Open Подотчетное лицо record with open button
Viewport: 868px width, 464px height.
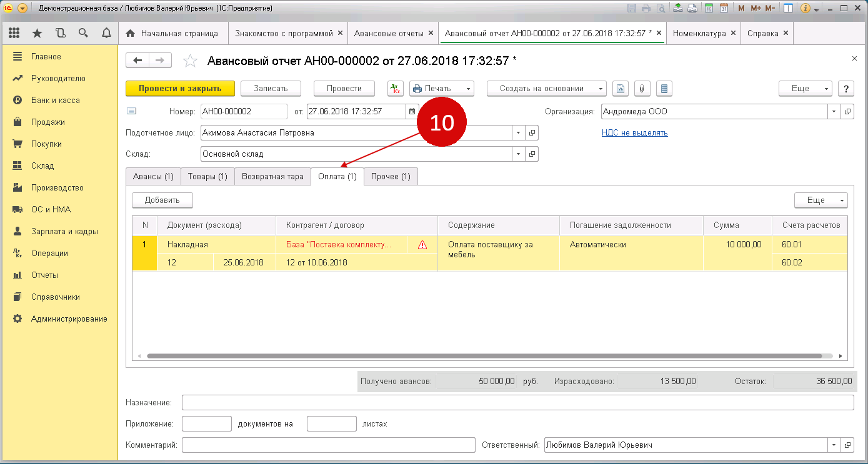(532, 133)
